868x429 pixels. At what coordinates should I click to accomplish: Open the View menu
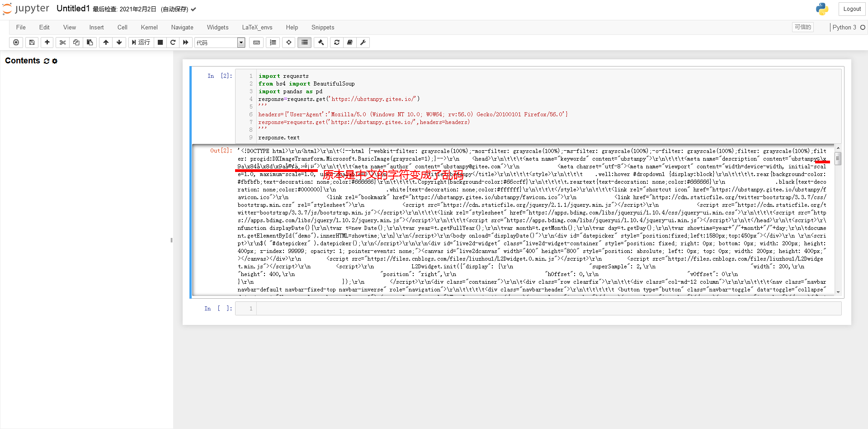pos(70,27)
